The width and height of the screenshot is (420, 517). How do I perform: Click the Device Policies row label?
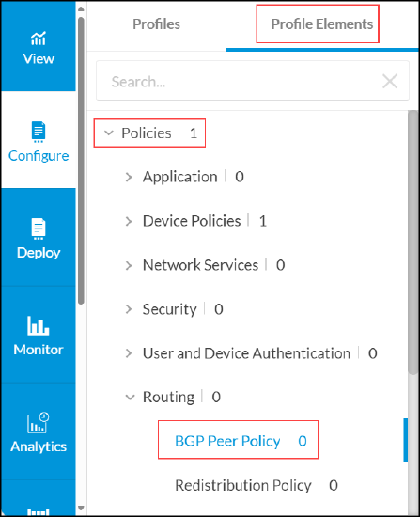point(192,221)
